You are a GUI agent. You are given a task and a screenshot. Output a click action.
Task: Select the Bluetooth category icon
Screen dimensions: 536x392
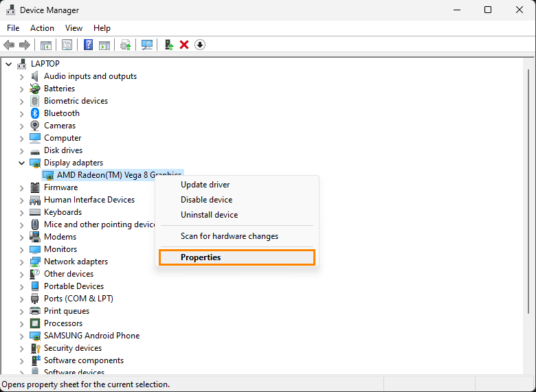[35, 113]
